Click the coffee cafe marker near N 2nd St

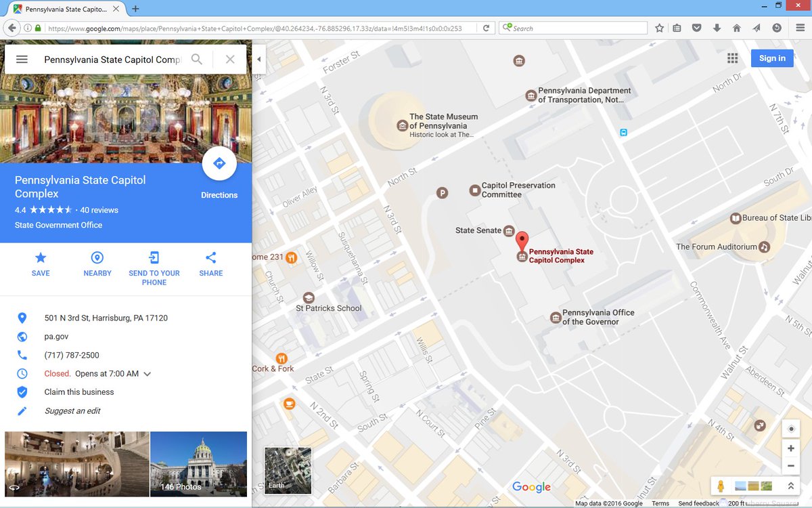[290, 404]
